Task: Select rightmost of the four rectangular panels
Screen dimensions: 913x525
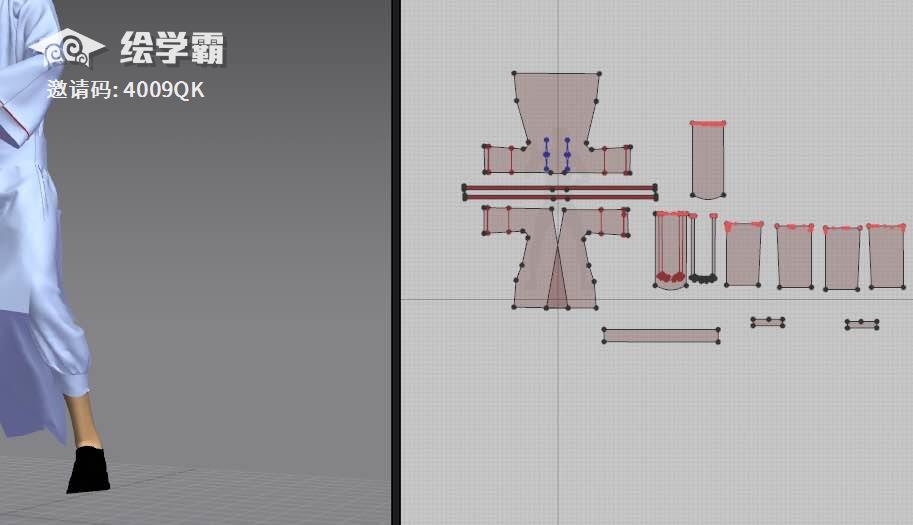Action: (x=887, y=256)
